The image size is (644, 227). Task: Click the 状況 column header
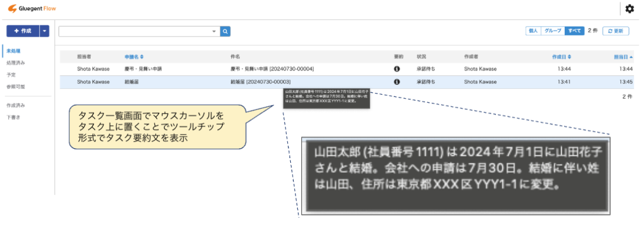tap(421, 56)
